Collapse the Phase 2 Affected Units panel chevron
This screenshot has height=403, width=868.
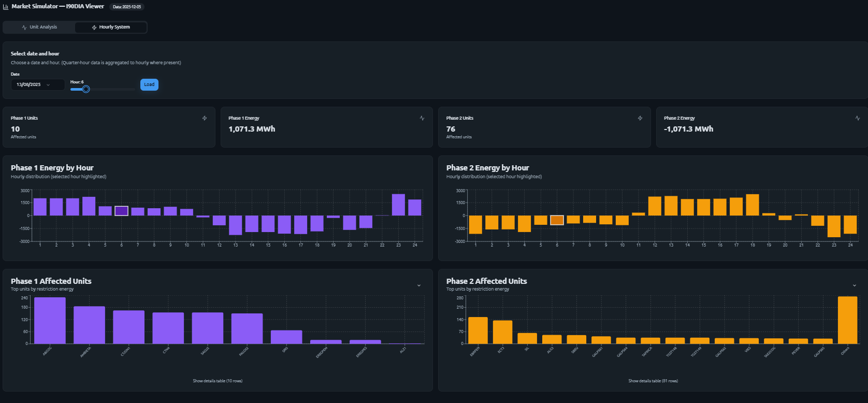coord(855,285)
